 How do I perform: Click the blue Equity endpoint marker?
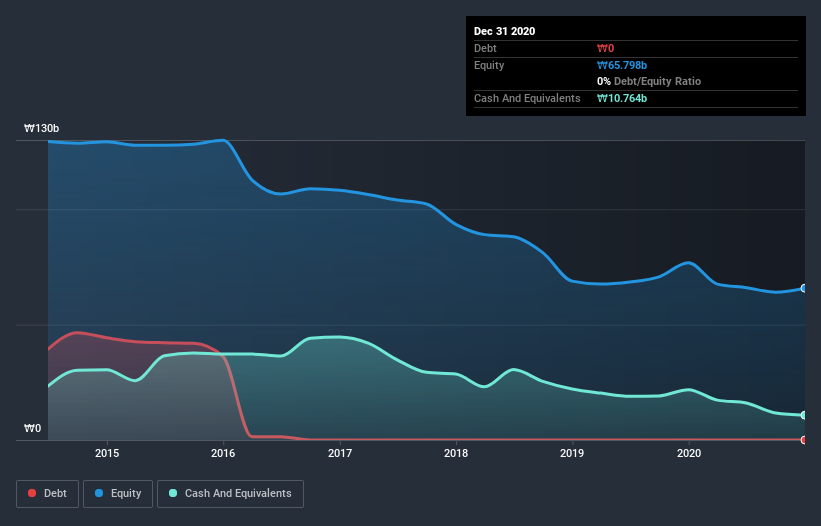pyautogui.click(x=804, y=288)
